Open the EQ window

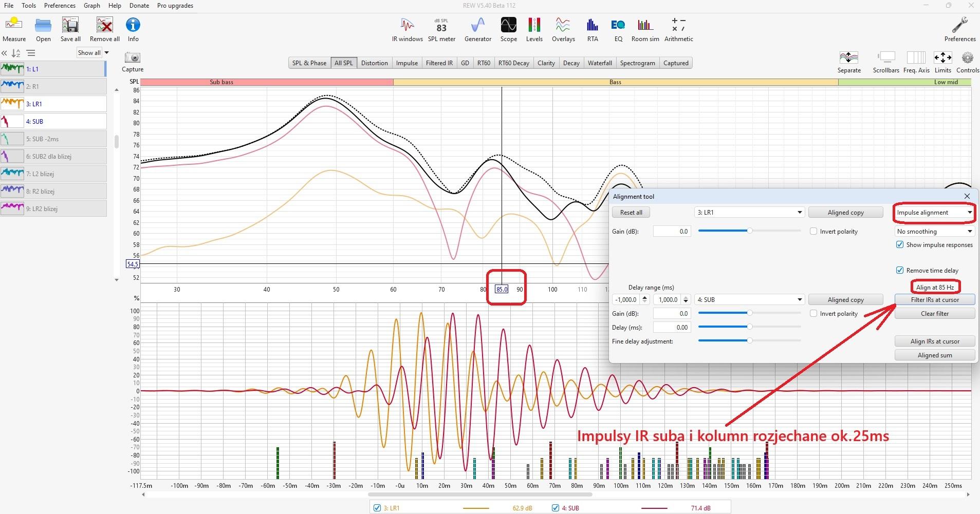(x=618, y=25)
